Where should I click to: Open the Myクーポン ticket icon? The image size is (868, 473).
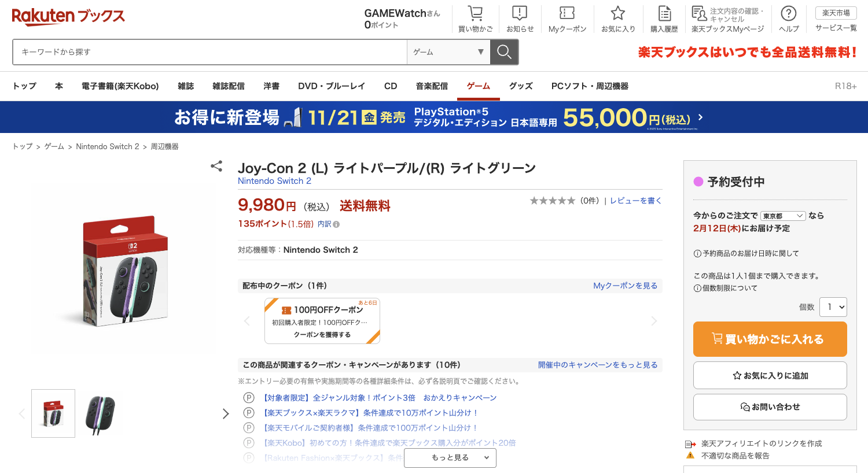(567, 13)
